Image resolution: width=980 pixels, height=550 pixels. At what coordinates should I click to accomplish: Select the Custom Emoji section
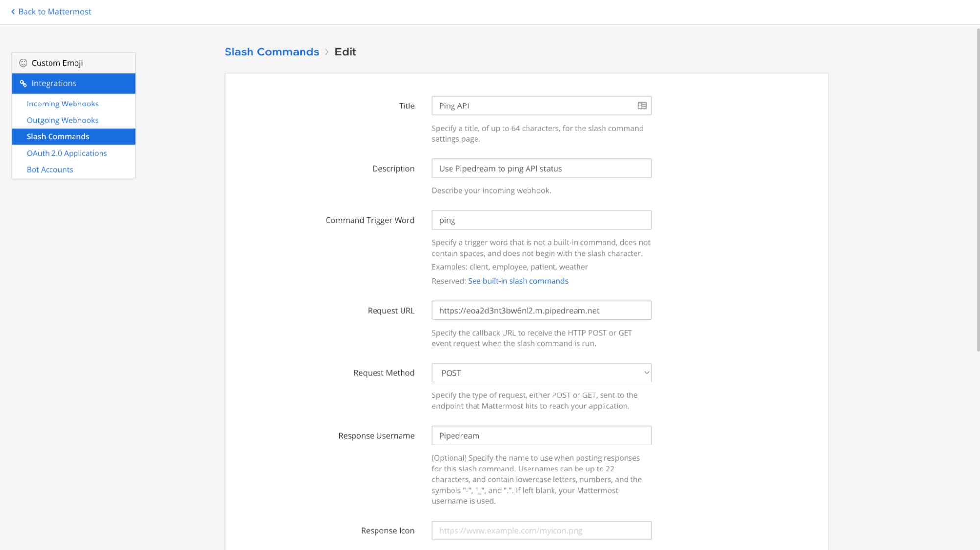pos(57,63)
